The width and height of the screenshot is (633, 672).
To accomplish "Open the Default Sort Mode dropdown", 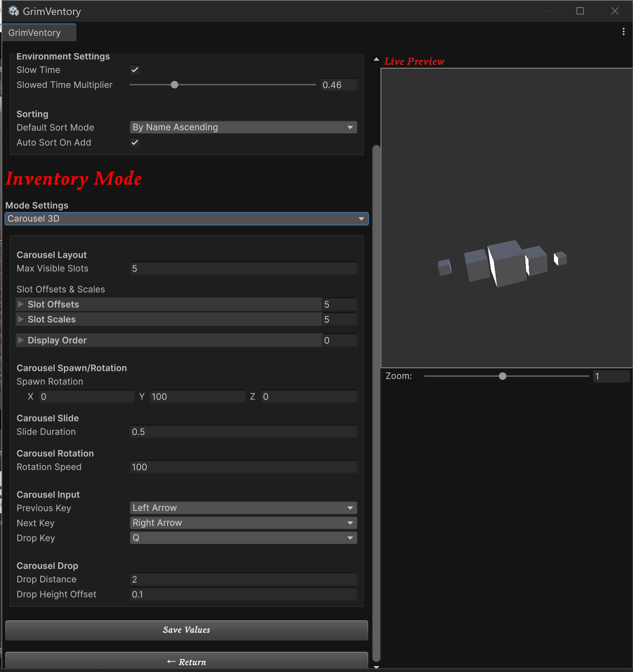I will point(243,127).
